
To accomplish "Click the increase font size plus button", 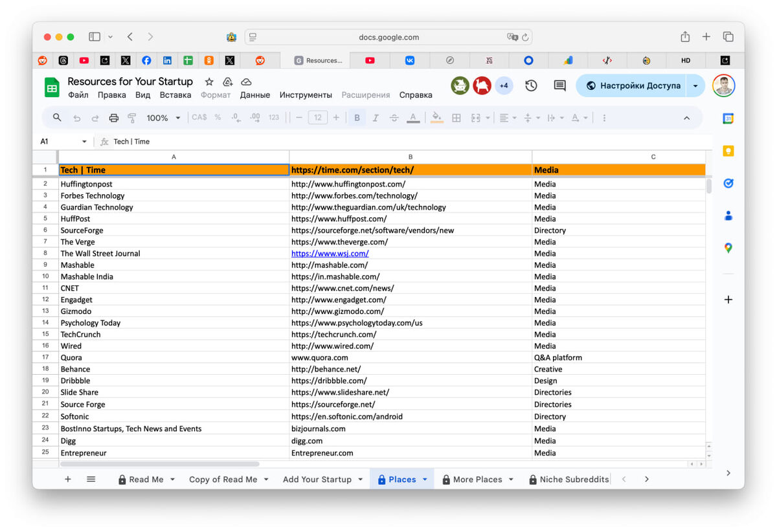I will pyautogui.click(x=335, y=118).
